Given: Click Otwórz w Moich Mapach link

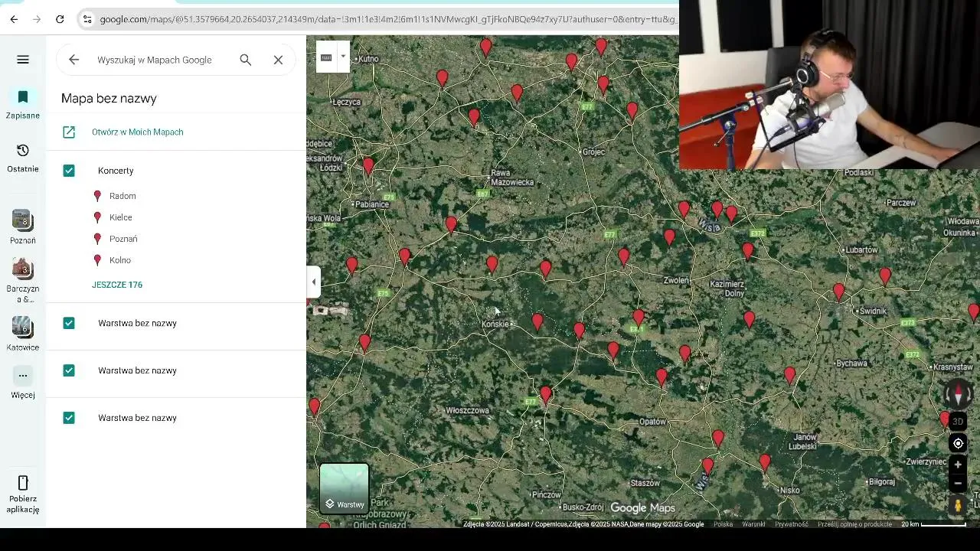Looking at the screenshot, I should click(137, 132).
